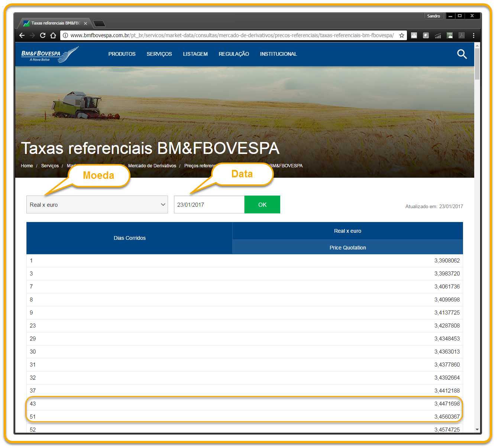Select the Taxas referenciais BM&FBOVESPA tab
Viewport: 498px width, 448px height.
[x=55, y=23]
